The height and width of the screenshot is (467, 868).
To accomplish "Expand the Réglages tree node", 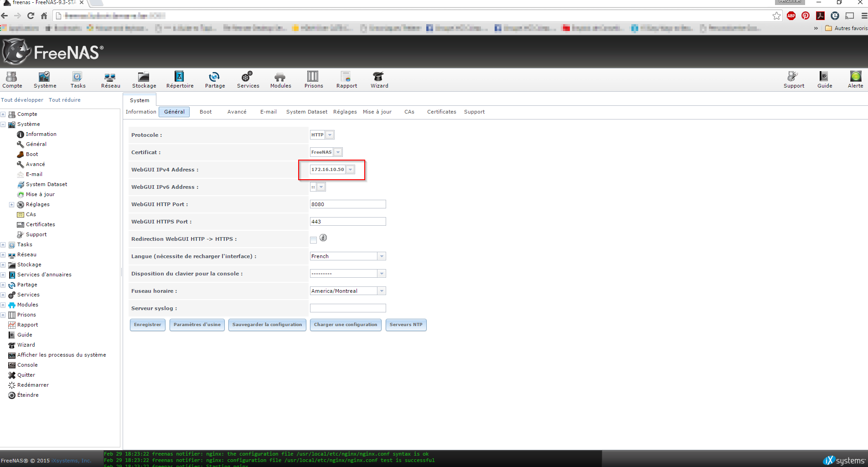I will (12, 204).
